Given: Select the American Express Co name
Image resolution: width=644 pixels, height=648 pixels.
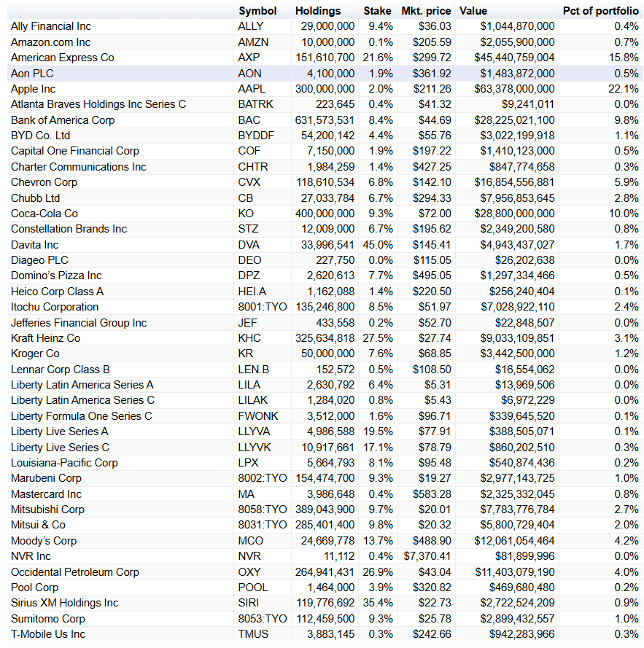Looking at the screenshot, I should (62, 58).
